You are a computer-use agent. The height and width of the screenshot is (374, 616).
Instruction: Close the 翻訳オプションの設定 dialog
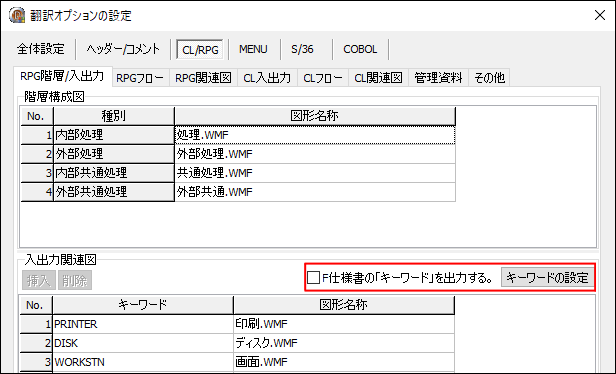tap(600, 15)
